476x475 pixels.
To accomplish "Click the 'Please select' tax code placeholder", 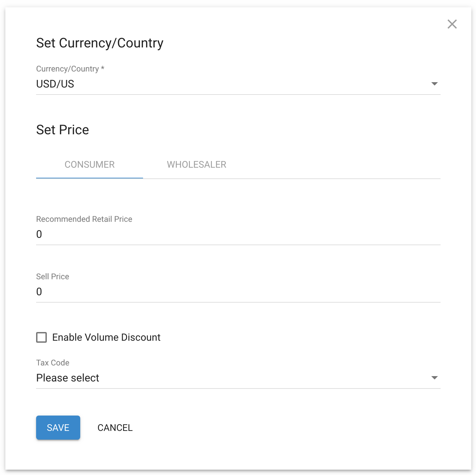I will [68, 378].
